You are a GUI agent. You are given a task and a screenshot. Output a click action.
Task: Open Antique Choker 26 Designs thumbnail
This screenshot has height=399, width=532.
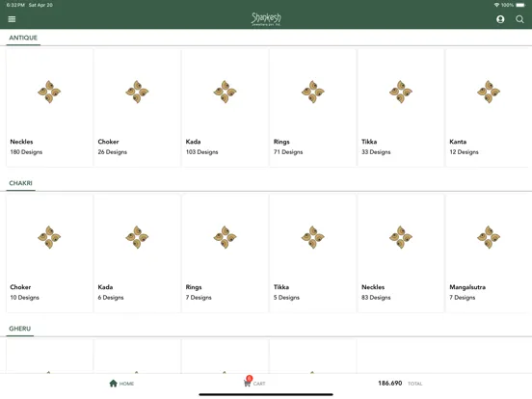137,92
